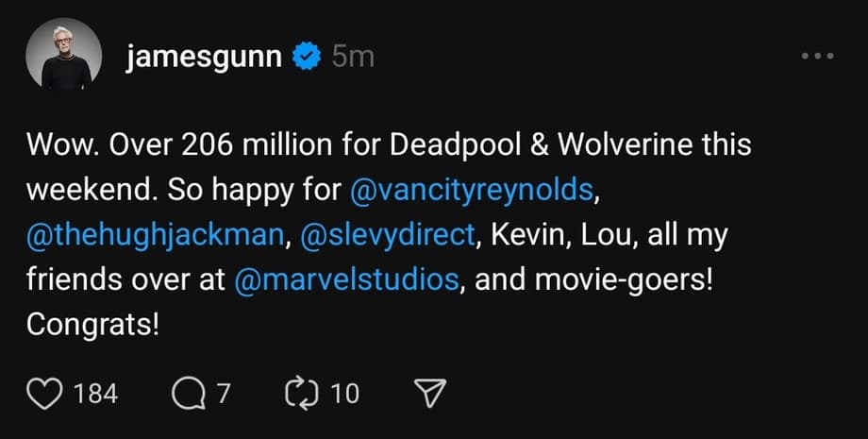The height and width of the screenshot is (439, 868).
Task: Share the post via paper plane icon
Action: [430, 393]
